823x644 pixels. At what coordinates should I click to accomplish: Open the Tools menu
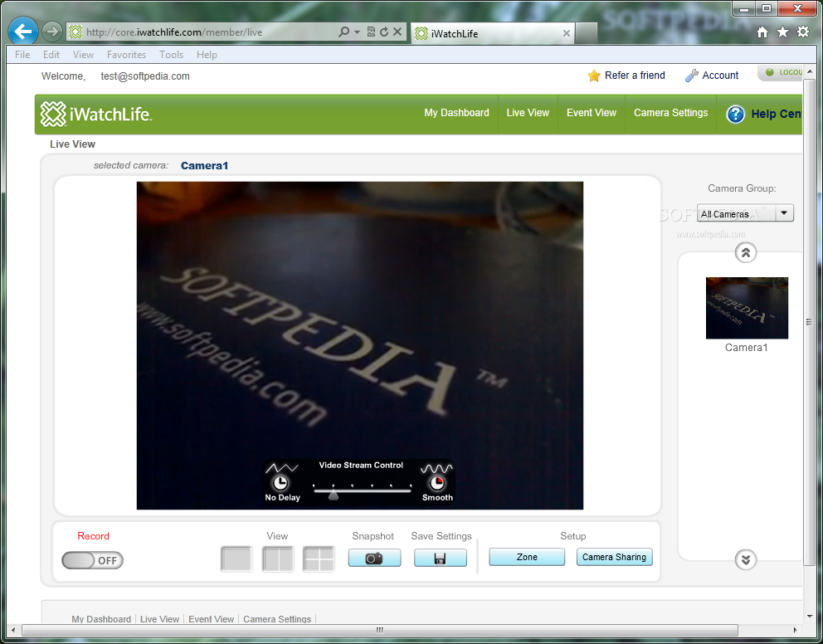171,55
